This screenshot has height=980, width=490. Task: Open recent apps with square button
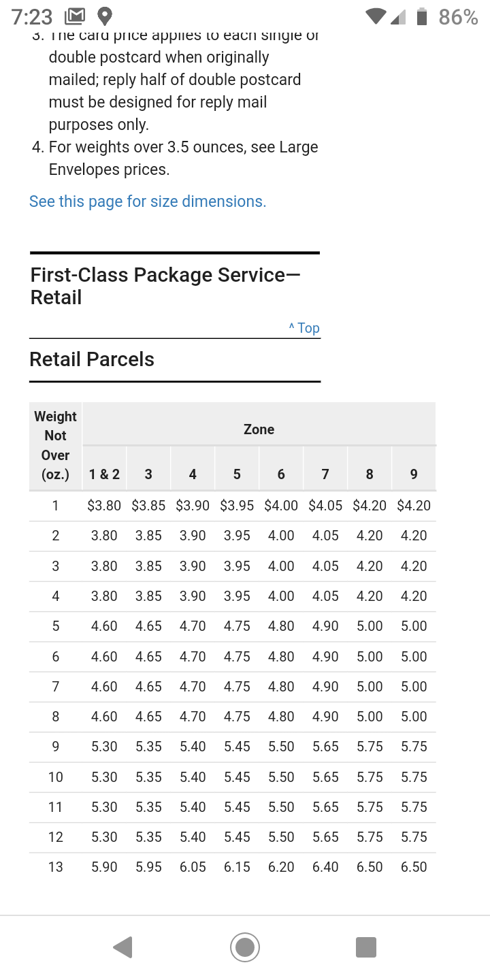[x=366, y=947]
